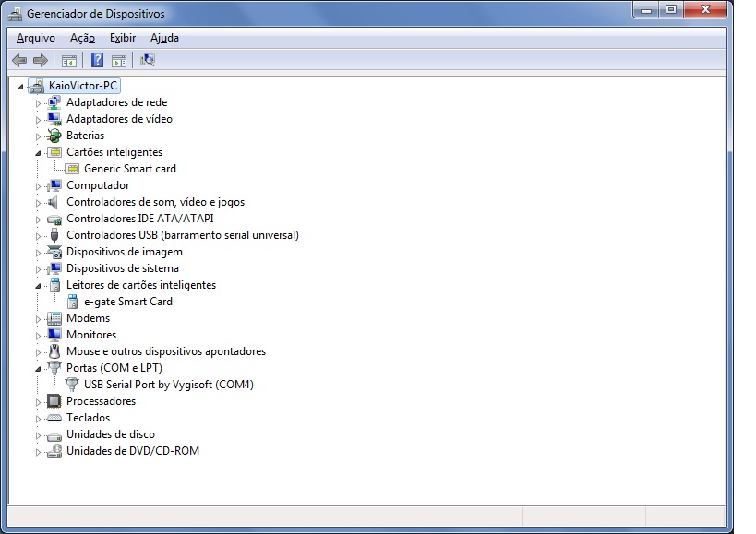Click the port icon for Portas (COM e LPT)
The height and width of the screenshot is (534, 756).
click(x=54, y=368)
